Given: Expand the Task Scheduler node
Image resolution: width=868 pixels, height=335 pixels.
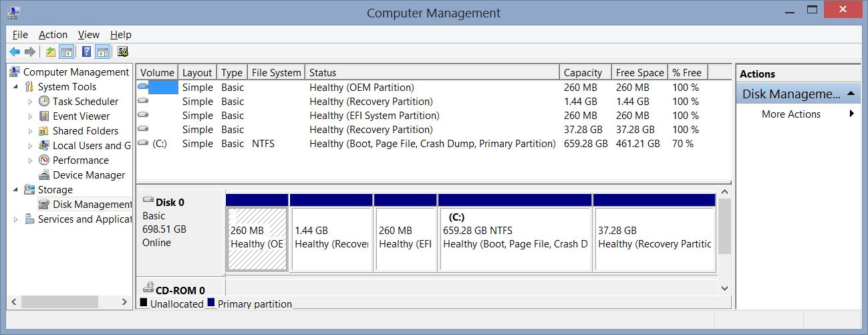Looking at the screenshot, I should pyautogui.click(x=30, y=102).
